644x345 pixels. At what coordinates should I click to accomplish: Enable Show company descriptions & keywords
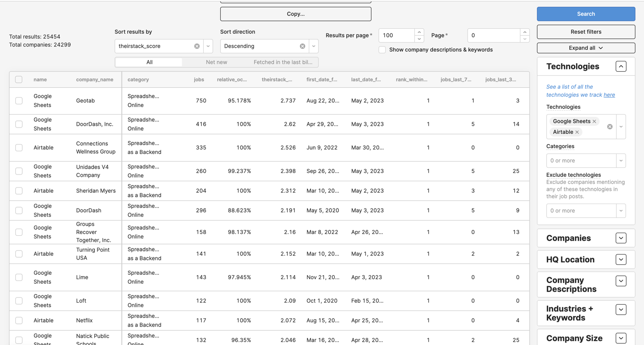(x=382, y=50)
